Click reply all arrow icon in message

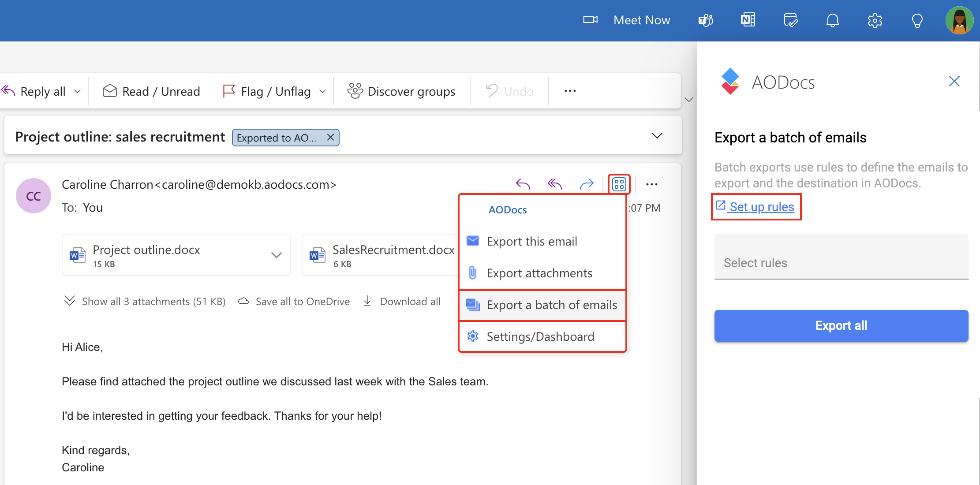coord(555,184)
